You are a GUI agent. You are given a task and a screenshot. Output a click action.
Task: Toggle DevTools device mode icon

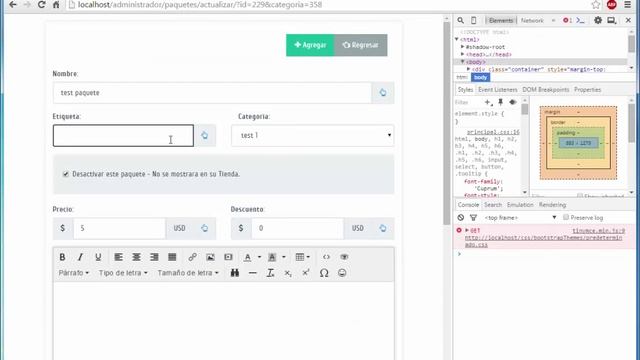coord(473,20)
